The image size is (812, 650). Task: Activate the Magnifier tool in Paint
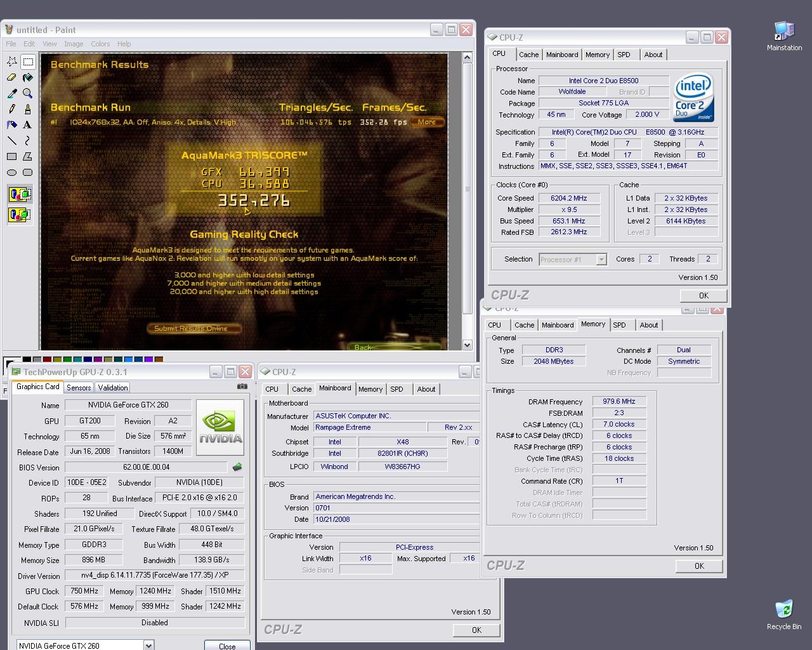pyautogui.click(x=28, y=93)
